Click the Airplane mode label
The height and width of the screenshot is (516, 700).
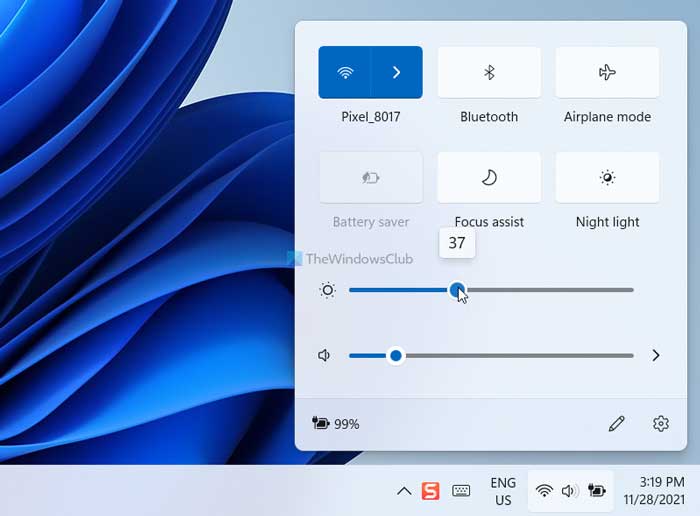607,117
